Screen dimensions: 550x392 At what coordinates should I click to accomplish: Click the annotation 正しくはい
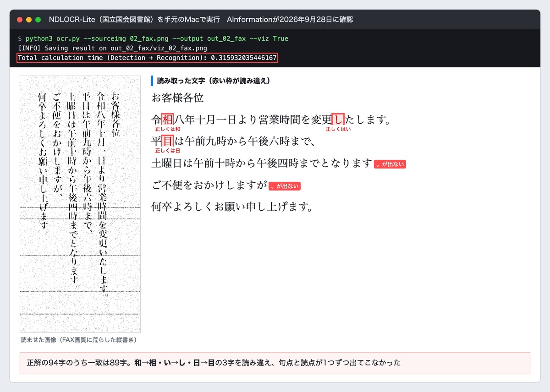pyautogui.click(x=338, y=129)
